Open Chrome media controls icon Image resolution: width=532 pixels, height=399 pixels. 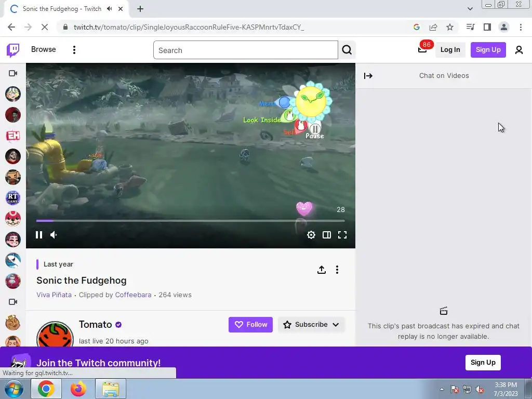470,27
